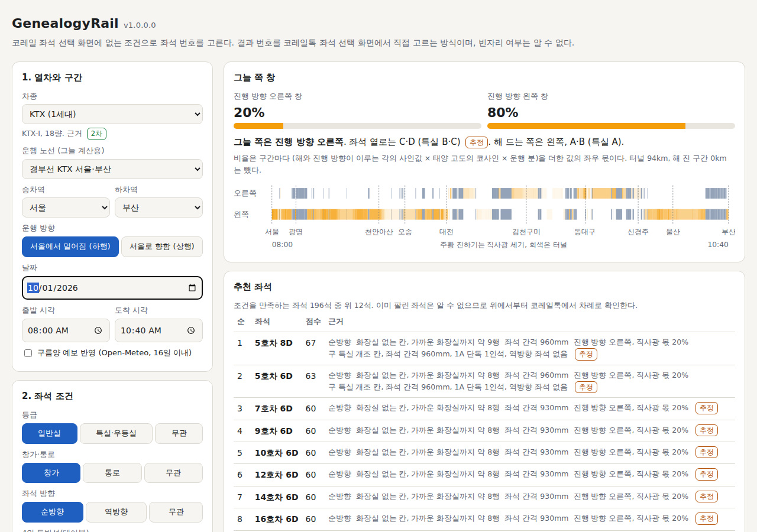This screenshot has width=757, height=532.
Task: Click seat 5호차 8D in recommendations
Action: [x=274, y=343]
